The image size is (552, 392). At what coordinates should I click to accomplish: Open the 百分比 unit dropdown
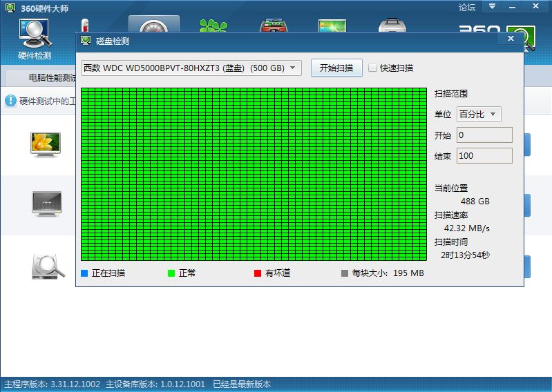click(479, 114)
